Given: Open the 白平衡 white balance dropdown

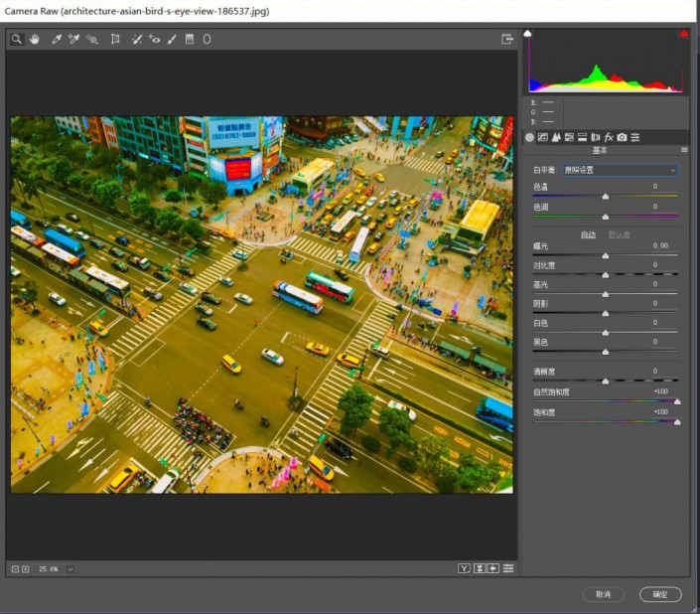Looking at the screenshot, I should 620,170.
